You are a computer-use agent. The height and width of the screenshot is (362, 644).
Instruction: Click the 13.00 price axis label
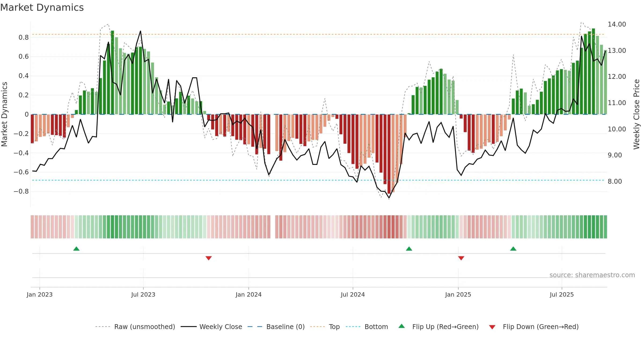617,50
